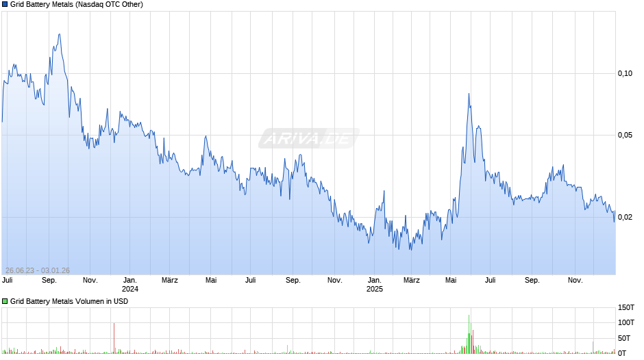Image resolution: width=644 pixels, height=360 pixels.
Task: Click the 0,10 price axis label
Action: (625, 73)
